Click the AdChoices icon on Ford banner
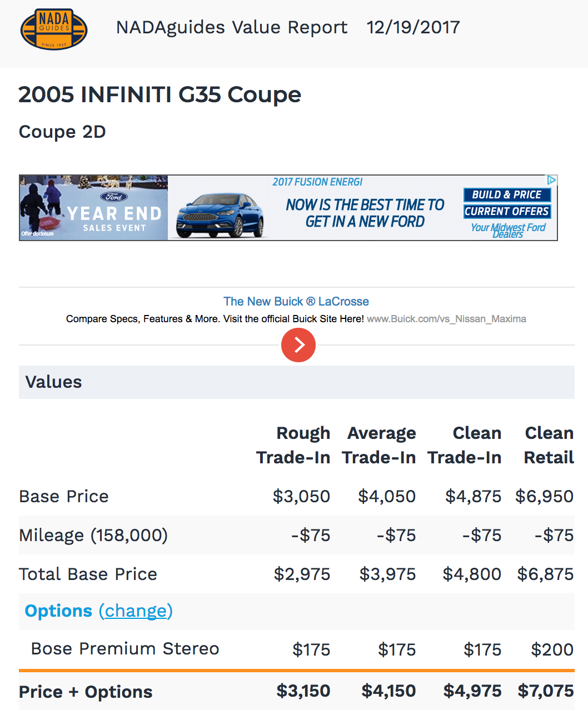Viewport: 588px width, 710px height. pos(551,180)
